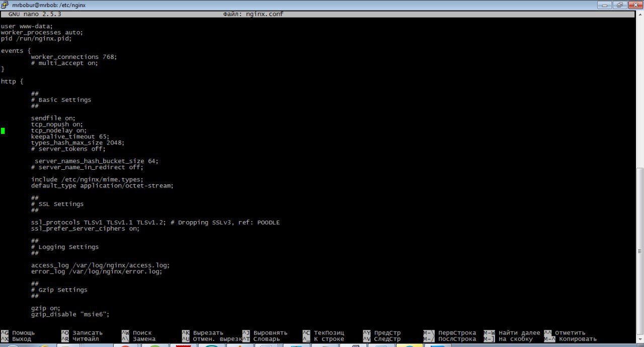644x347 pixels.
Task: Click the 'events {' line
Action: pos(16,51)
